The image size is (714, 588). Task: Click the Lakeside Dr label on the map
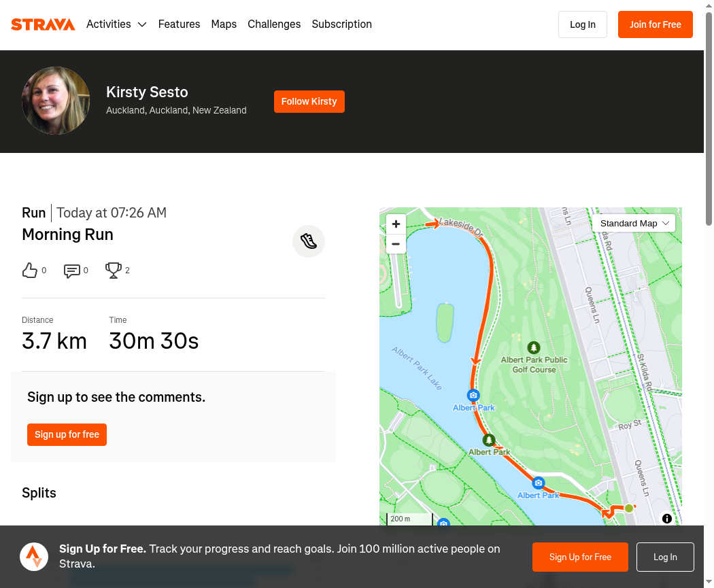[x=461, y=227]
